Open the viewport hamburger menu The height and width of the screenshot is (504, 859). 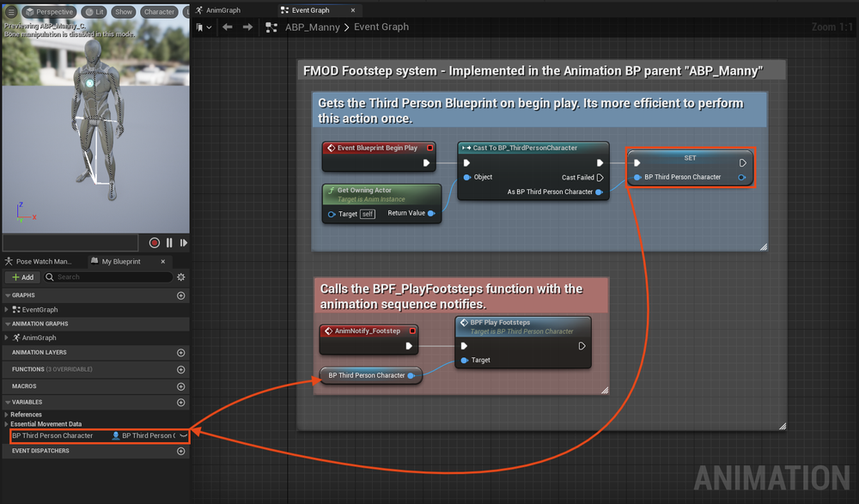tap(10, 11)
